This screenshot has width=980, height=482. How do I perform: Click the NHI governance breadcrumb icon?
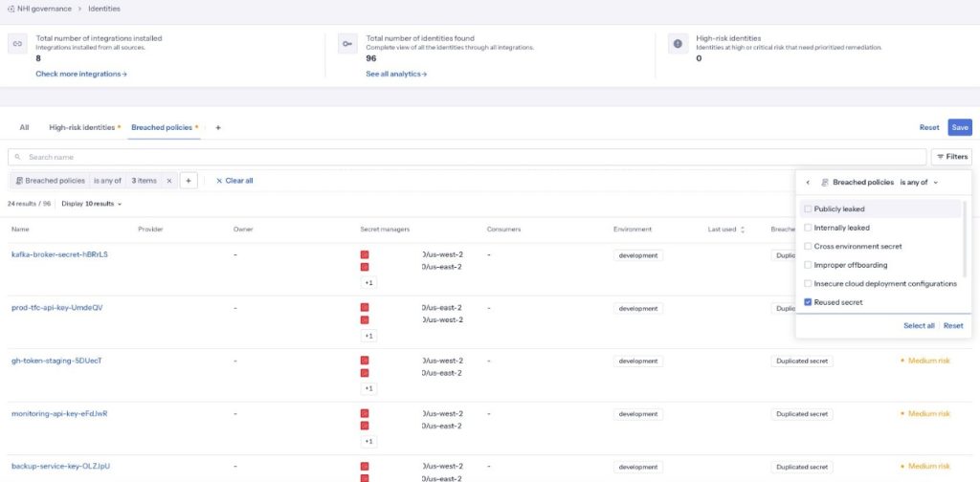pos(11,10)
